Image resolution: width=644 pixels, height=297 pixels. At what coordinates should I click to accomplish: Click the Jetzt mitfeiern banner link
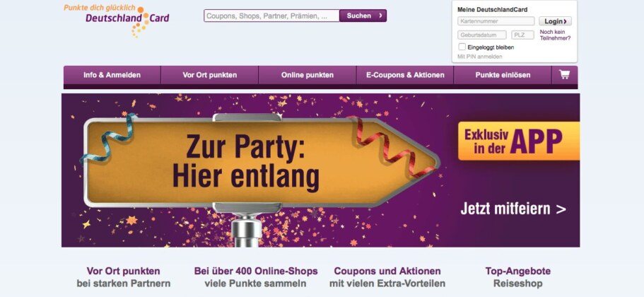513,209
